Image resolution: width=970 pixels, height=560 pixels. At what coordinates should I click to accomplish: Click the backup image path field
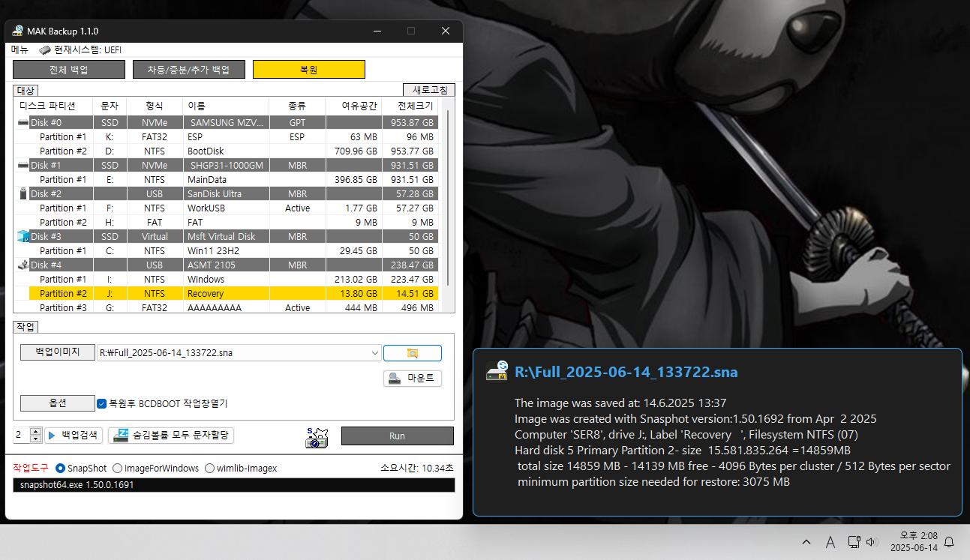(233, 353)
